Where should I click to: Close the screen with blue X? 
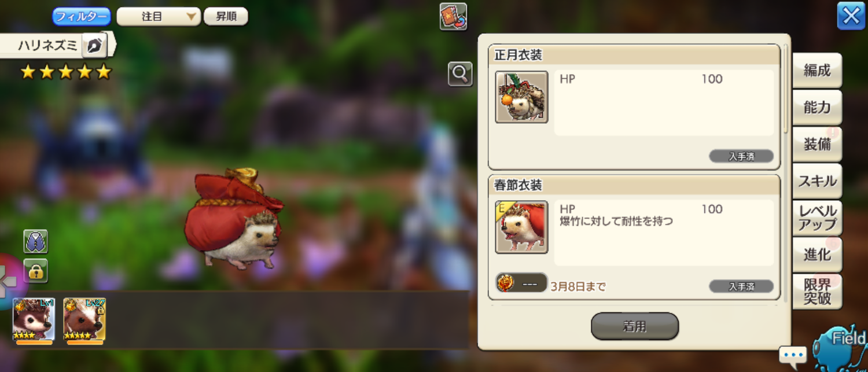point(851,16)
